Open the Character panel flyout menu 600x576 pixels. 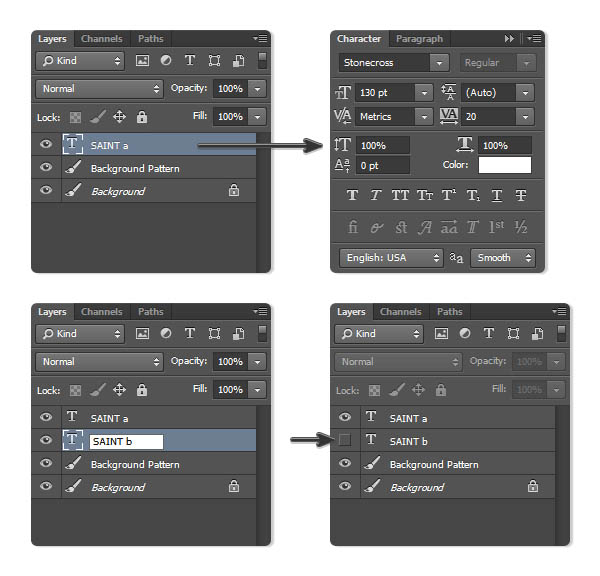coord(534,39)
